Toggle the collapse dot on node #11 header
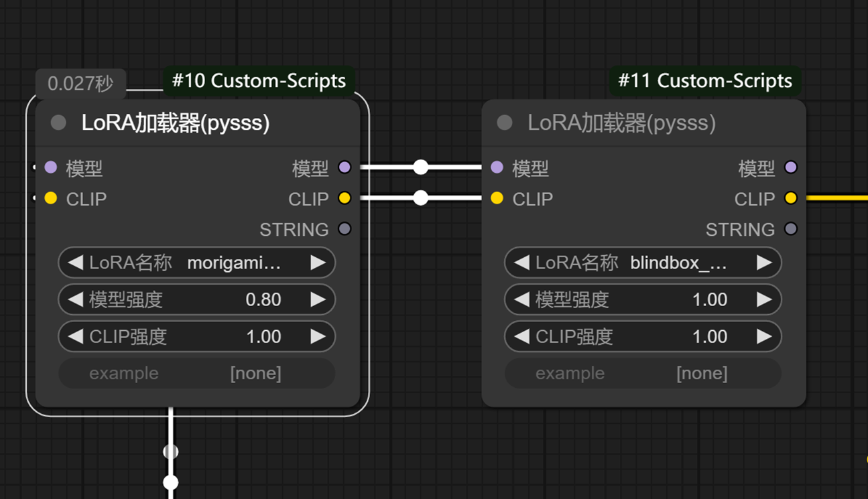The image size is (868, 499). click(x=504, y=122)
